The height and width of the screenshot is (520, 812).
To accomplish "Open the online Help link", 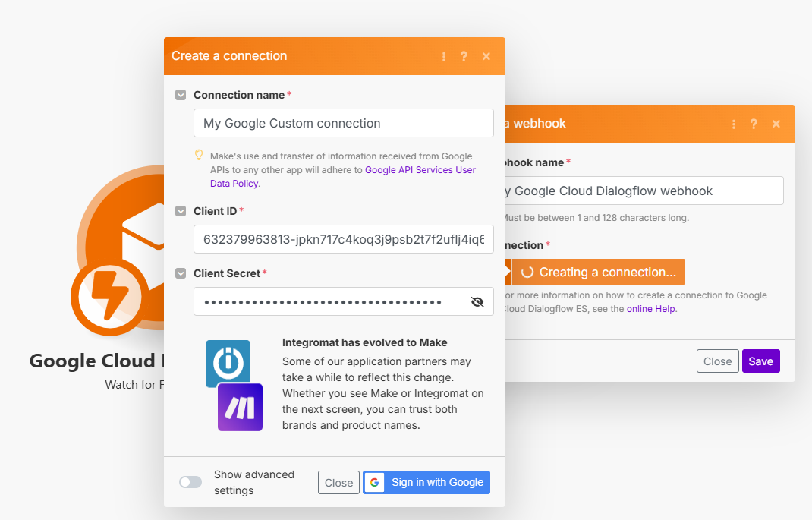I will [x=651, y=309].
